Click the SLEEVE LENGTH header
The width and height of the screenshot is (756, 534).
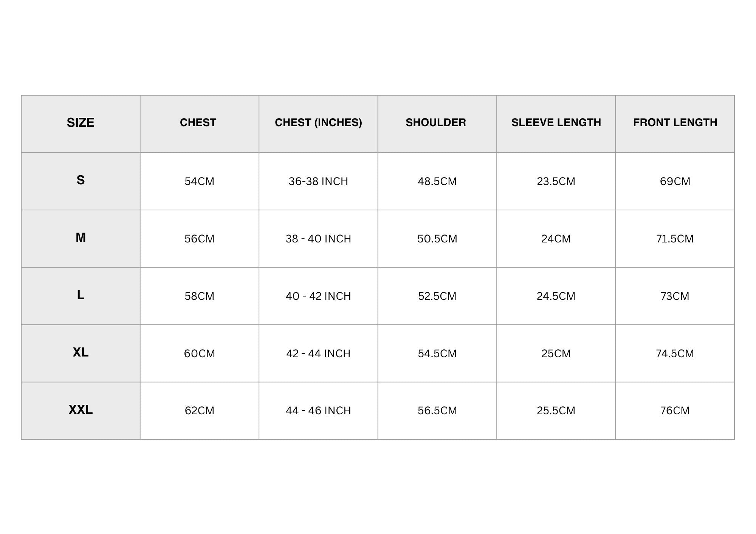(x=556, y=123)
